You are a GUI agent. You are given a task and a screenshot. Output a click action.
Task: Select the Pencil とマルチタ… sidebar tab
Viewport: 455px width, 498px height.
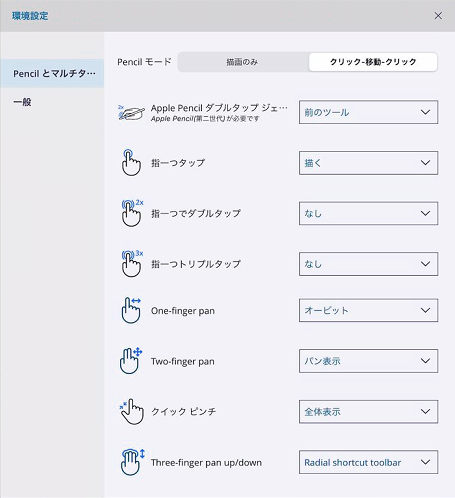(52, 73)
